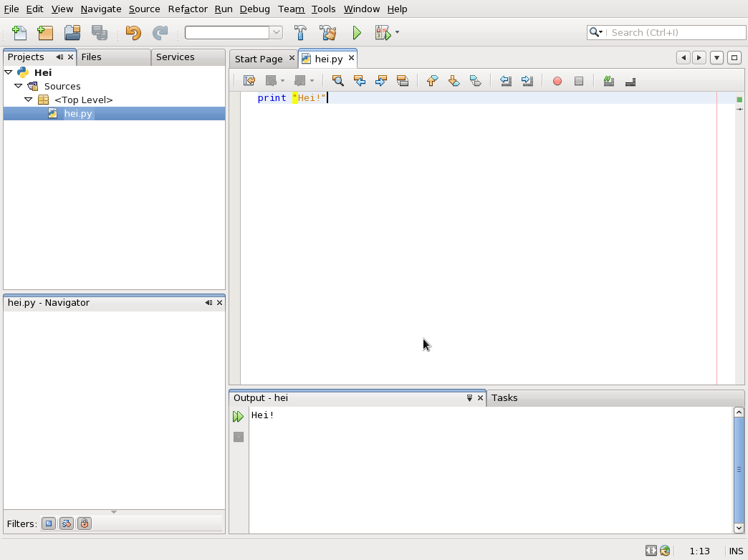Open the Tools menu

tap(323, 9)
